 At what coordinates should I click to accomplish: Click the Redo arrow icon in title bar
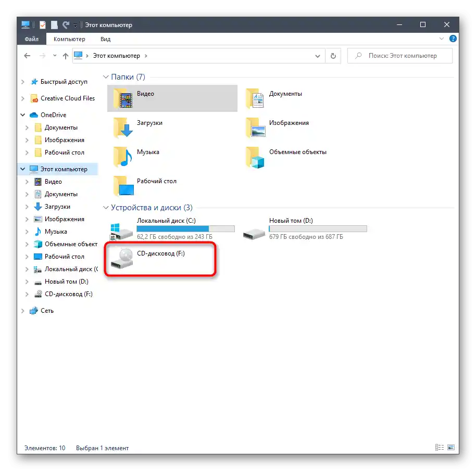[x=66, y=25]
